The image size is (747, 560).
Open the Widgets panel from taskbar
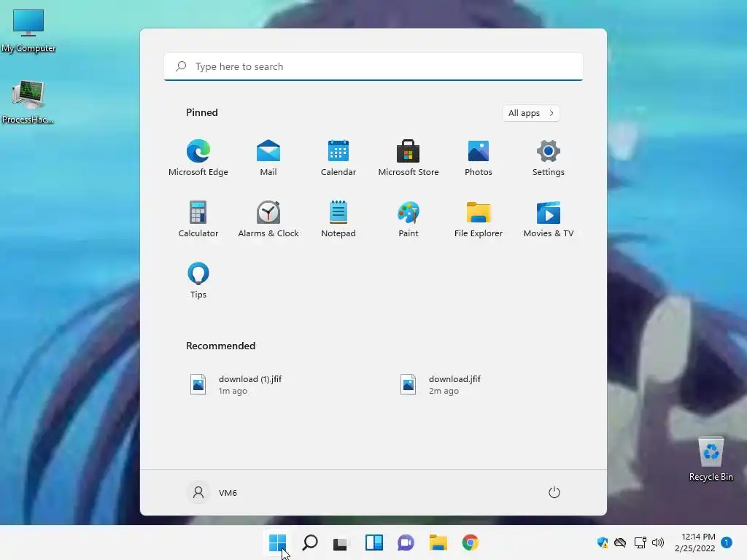pyautogui.click(x=374, y=542)
